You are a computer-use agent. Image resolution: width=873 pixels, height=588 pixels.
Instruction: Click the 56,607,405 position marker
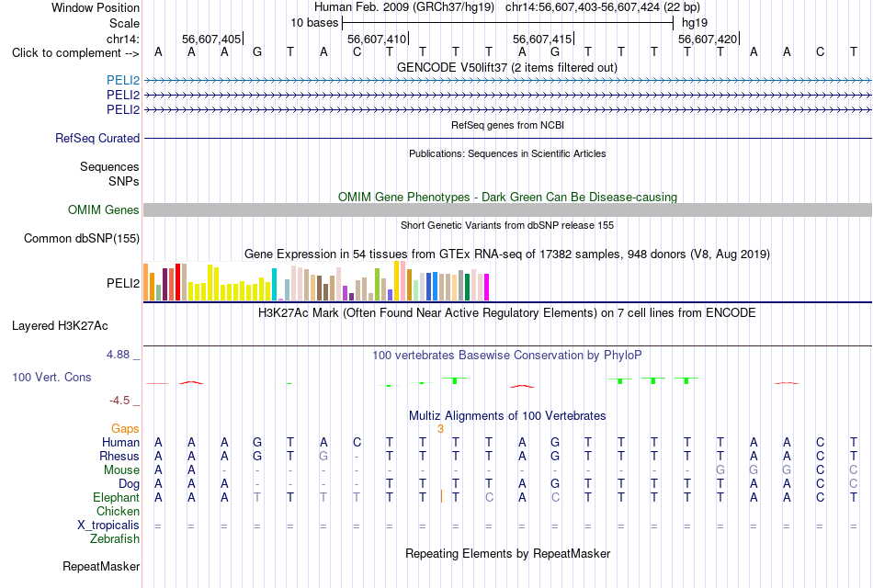pyautogui.click(x=211, y=39)
